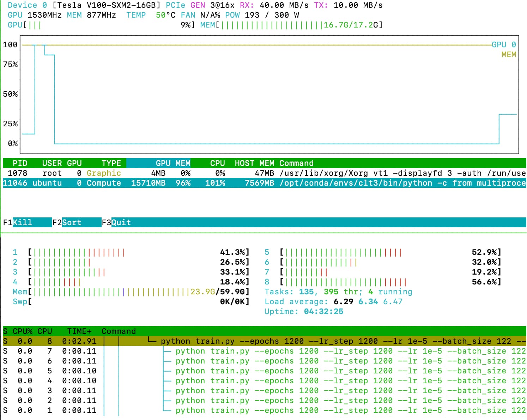The width and height of the screenshot is (527, 420).
Task: Click the HOST MEM column header
Action: pos(254,163)
